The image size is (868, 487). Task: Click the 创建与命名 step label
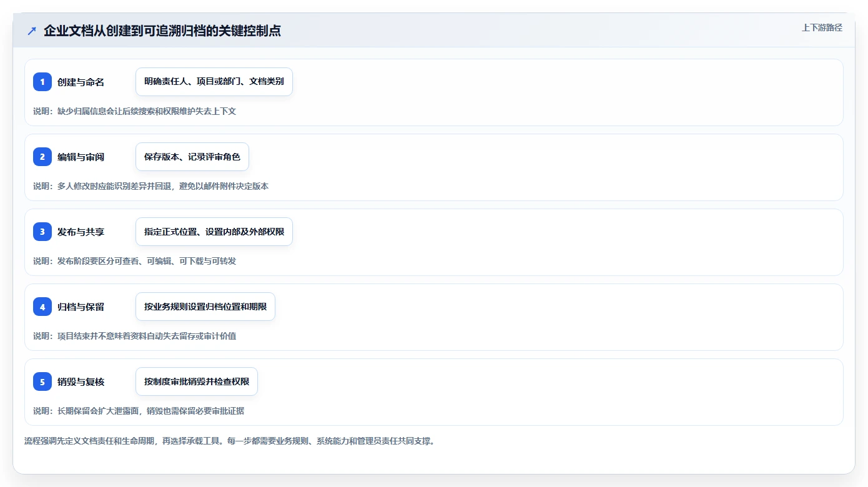(81, 82)
